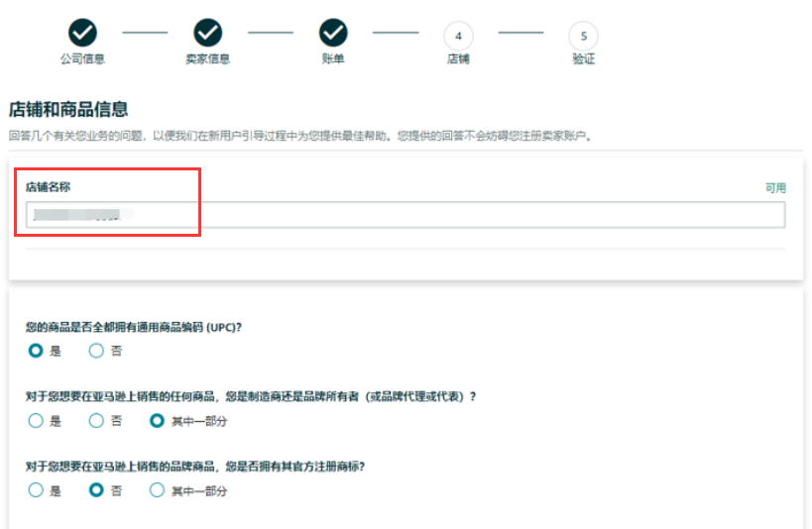Click the 账单 step label
Screen dimensions: 812x529
[333, 59]
